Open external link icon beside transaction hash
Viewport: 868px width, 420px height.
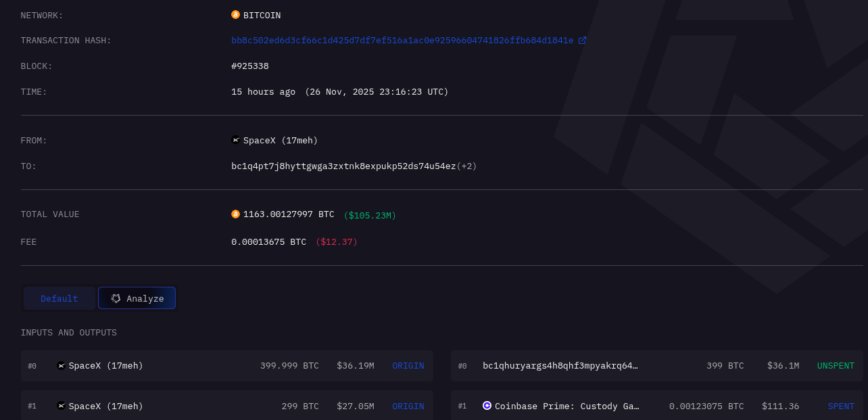click(x=582, y=41)
